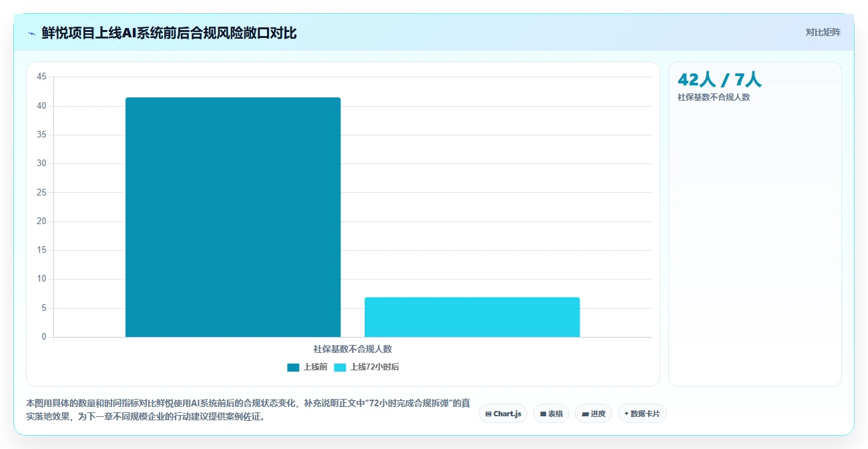Click the 42人 / 7人 data card value
Image resolution: width=868 pixels, height=449 pixels.
tap(719, 79)
